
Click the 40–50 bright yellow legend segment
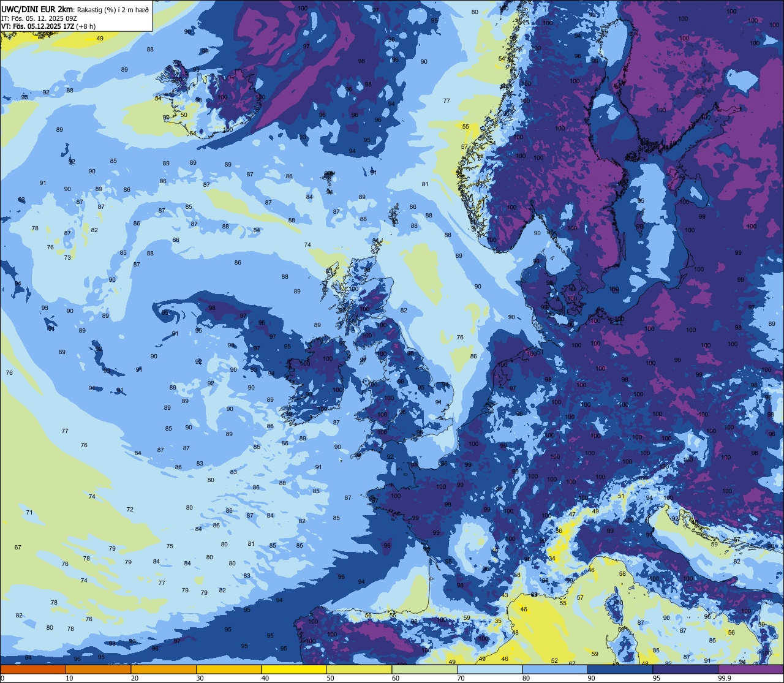(294, 669)
